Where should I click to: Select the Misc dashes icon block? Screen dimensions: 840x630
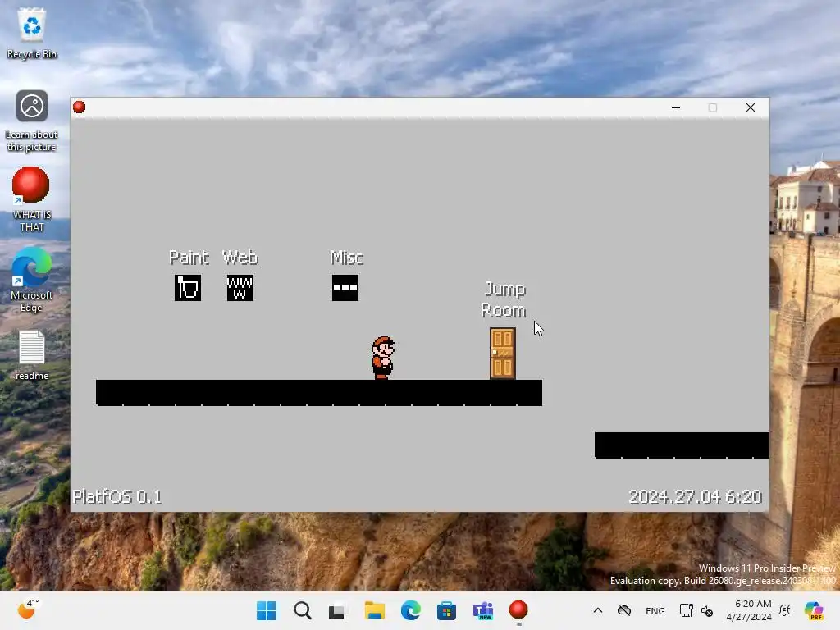(345, 288)
